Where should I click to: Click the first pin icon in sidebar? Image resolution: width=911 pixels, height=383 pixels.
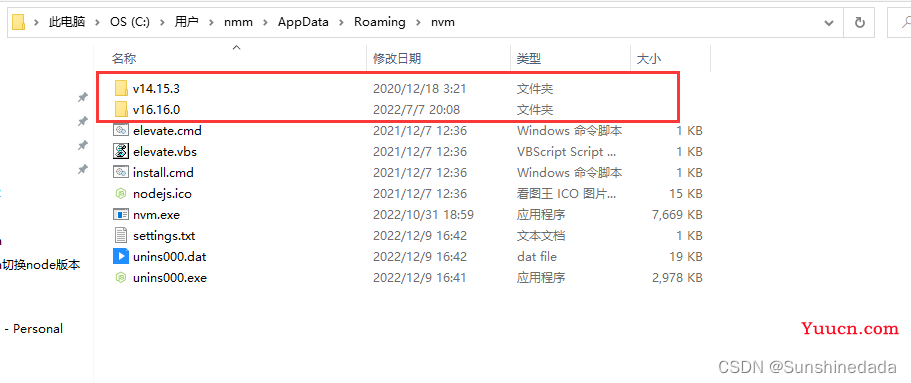point(83,97)
